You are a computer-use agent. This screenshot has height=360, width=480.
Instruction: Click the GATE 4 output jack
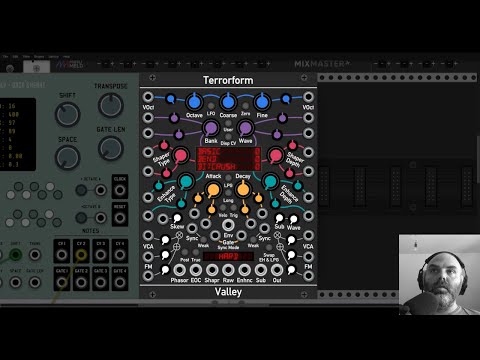tap(120, 282)
